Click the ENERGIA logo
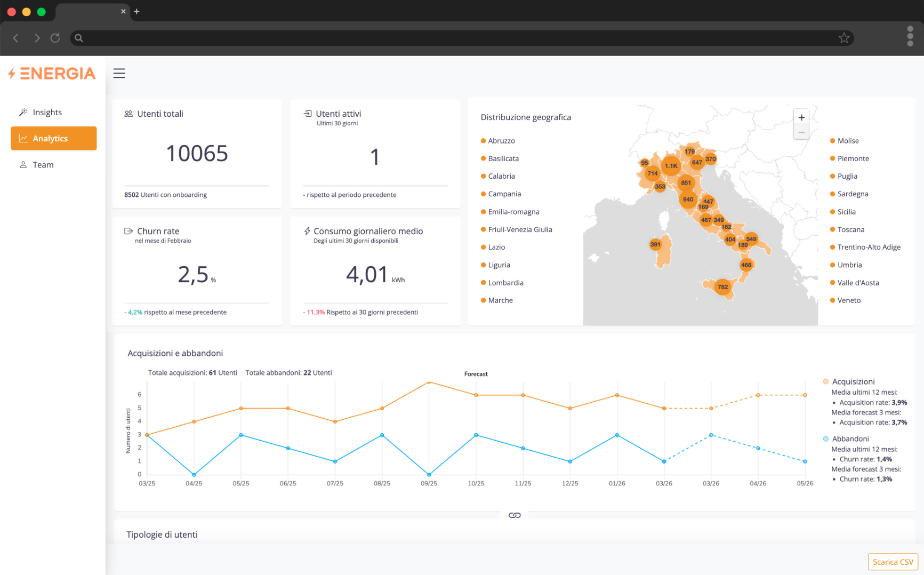Image resolution: width=924 pixels, height=575 pixels. pos(52,74)
